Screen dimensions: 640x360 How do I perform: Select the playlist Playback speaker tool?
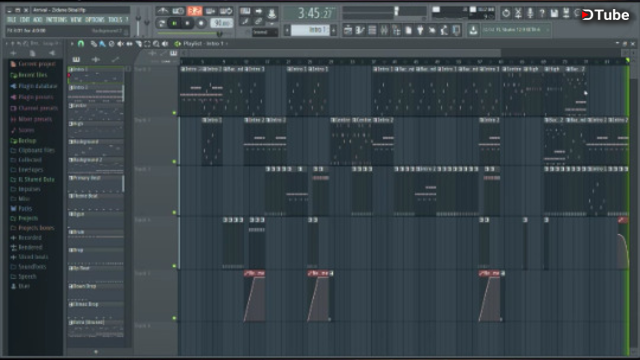tap(165, 43)
